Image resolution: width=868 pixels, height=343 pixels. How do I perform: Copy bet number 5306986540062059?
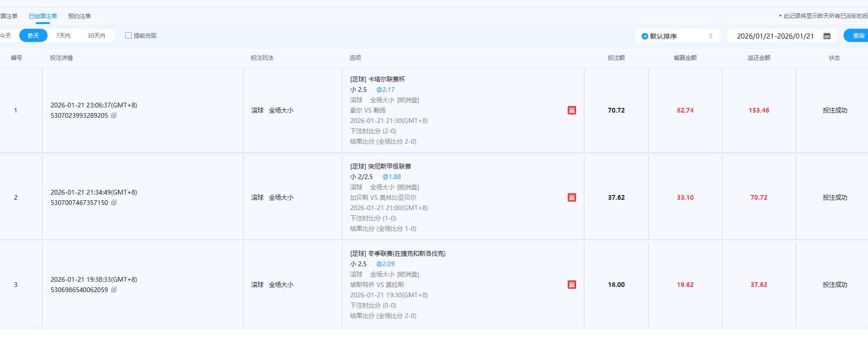pyautogui.click(x=114, y=290)
